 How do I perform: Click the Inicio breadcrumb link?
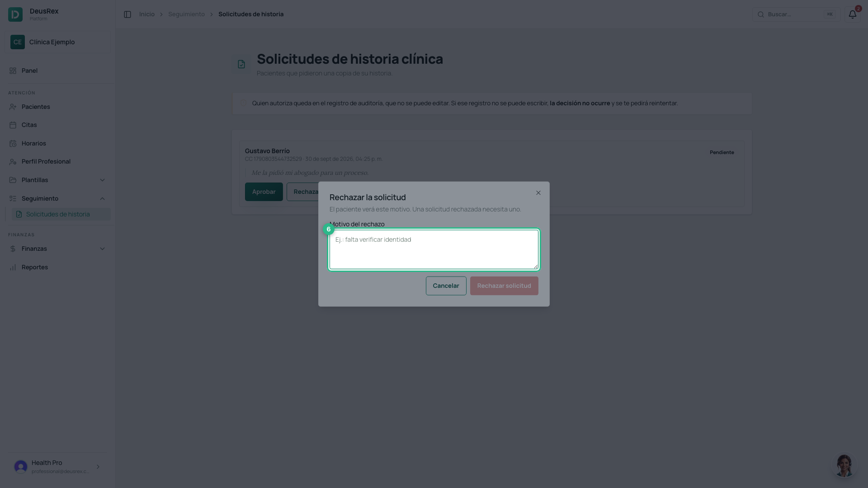pyautogui.click(x=147, y=14)
